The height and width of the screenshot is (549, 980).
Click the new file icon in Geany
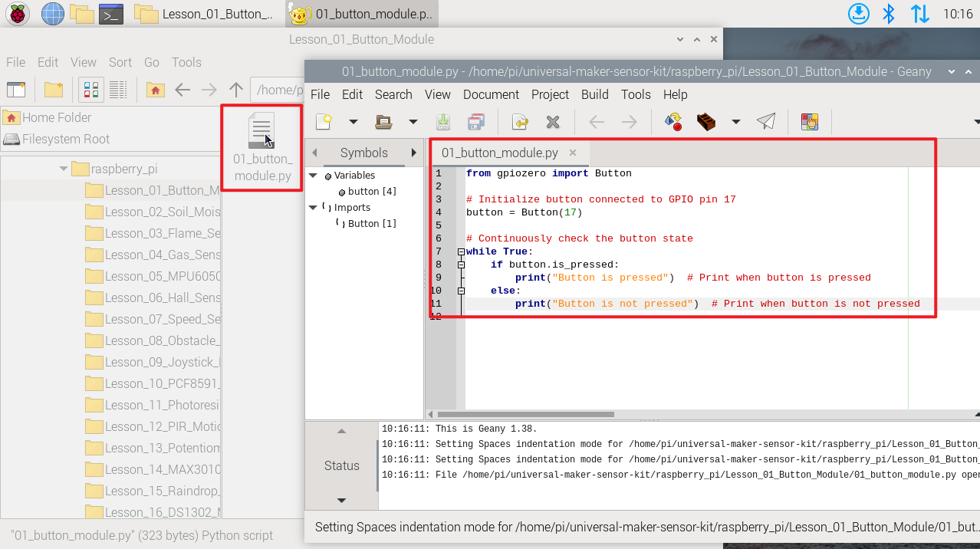(324, 121)
